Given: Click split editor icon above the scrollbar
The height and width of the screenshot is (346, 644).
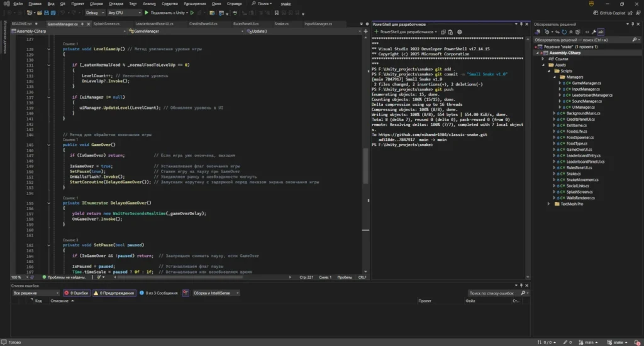Looking at the screenshot, I should click(x=365, y=31).
